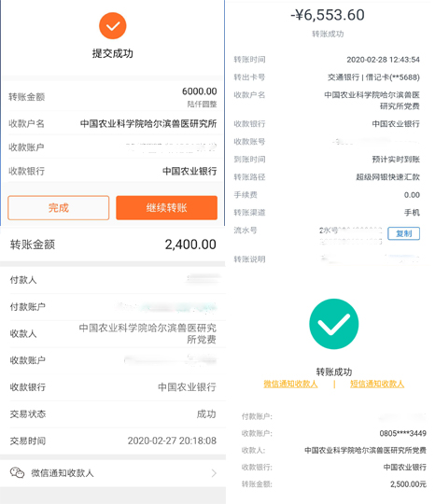Image resolution: width=435 pixels, height=504 pixels.
Task: Click the 2,400.00 transfer amount
Action: [x=190, y=245]
